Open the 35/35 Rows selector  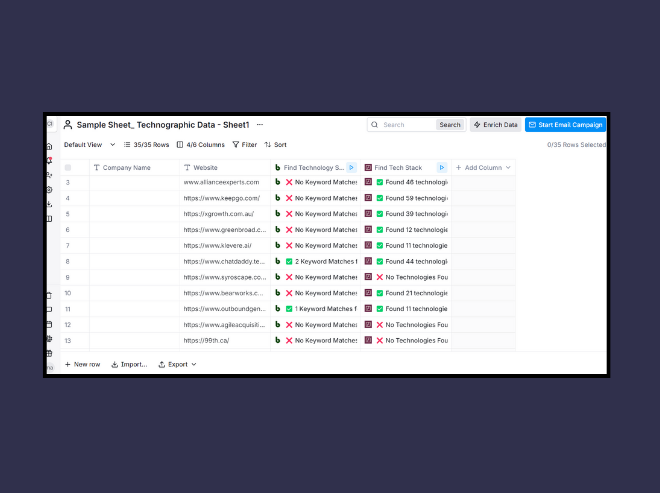[x=146, y=145]
